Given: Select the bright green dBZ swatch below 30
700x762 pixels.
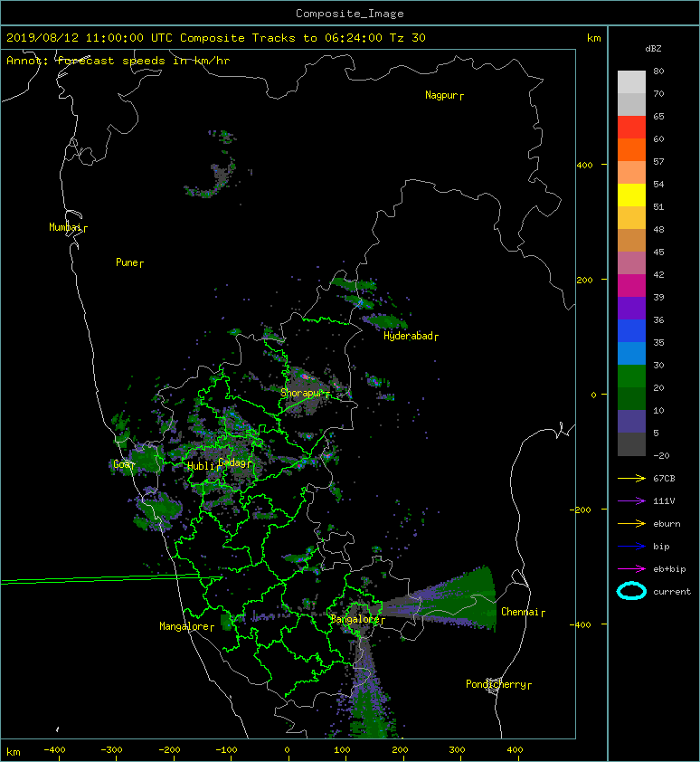Looking at the screenshot, I should tap(631, 376).
